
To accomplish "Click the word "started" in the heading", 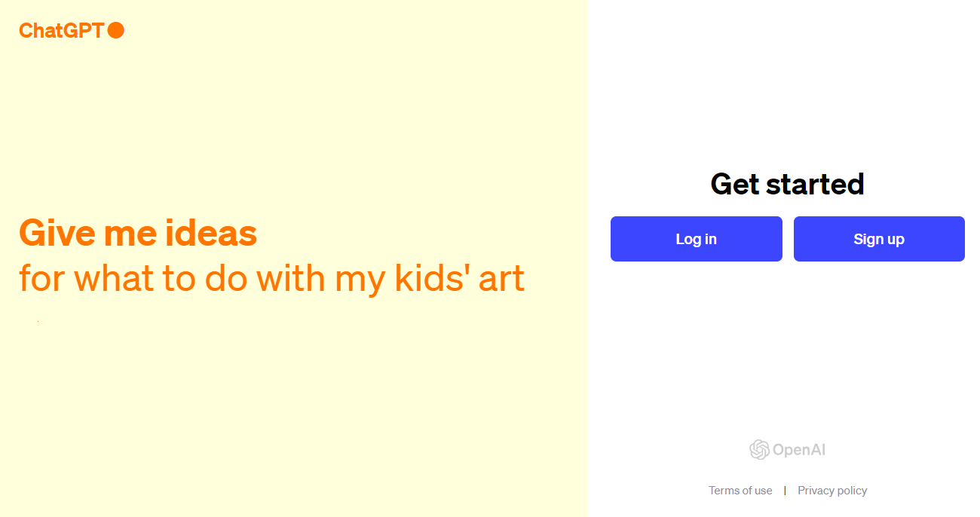I will click(815, 184).
